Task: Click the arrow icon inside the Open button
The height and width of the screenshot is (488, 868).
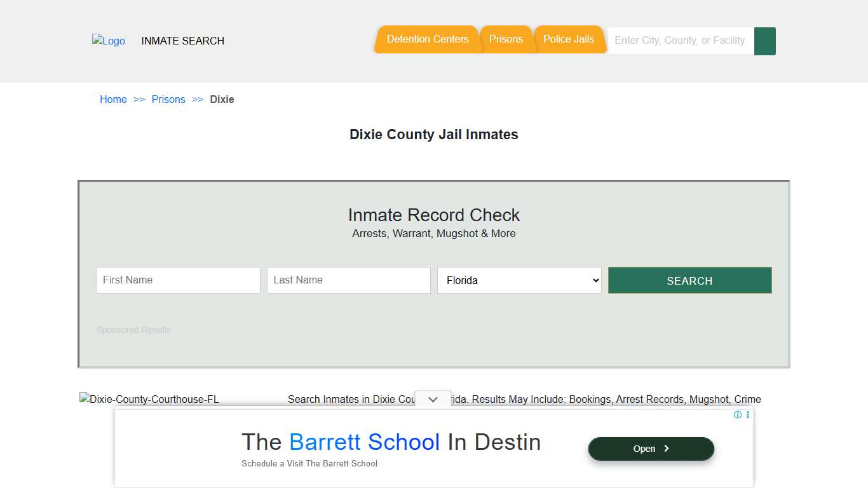Action: (668, 449)
